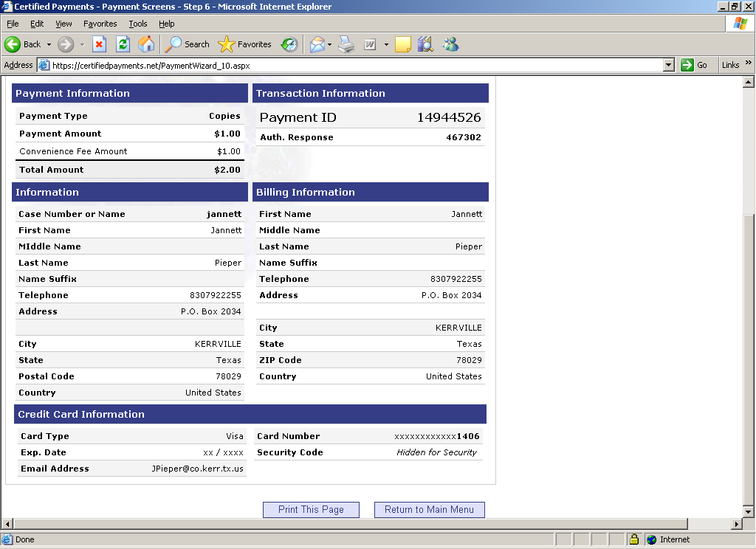Click Return to Main Menu button

coord(429,509)
